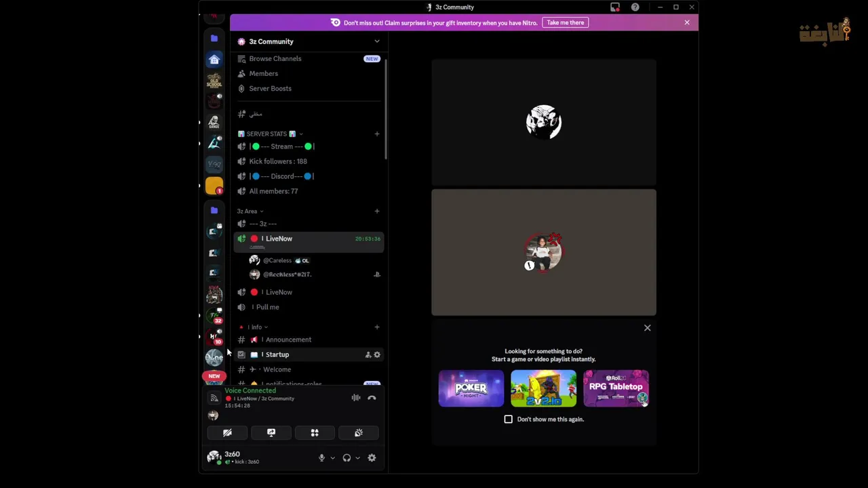Check Don't show me this again
The image size is (868, 488).
point(509,419)
